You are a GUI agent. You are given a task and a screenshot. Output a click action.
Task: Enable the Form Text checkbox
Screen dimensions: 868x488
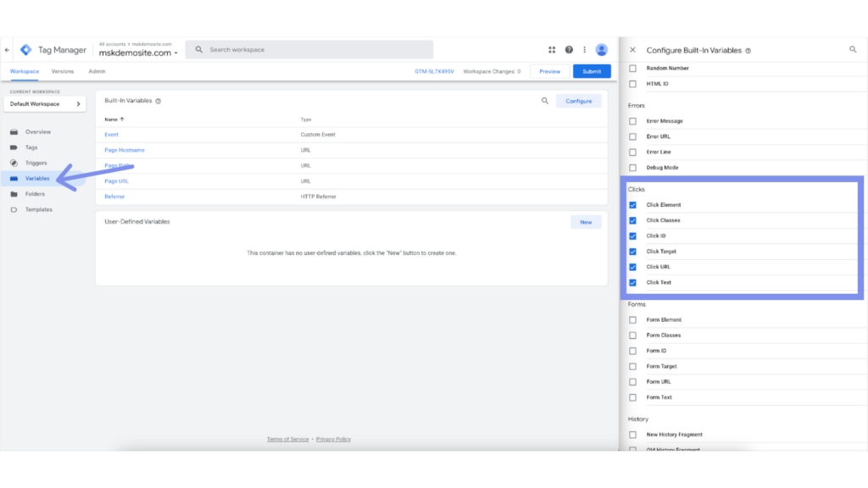point(632,397)
